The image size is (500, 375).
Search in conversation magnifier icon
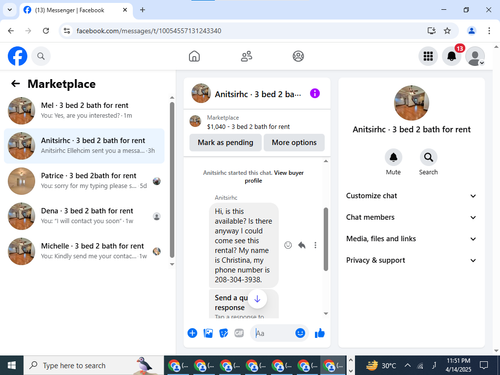click(x=428, y=157)
